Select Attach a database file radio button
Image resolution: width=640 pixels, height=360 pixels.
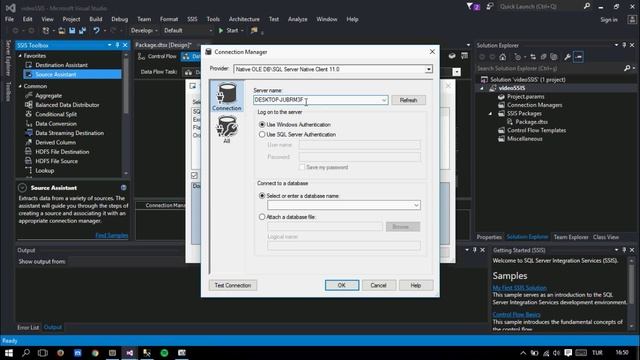(262, 217)
